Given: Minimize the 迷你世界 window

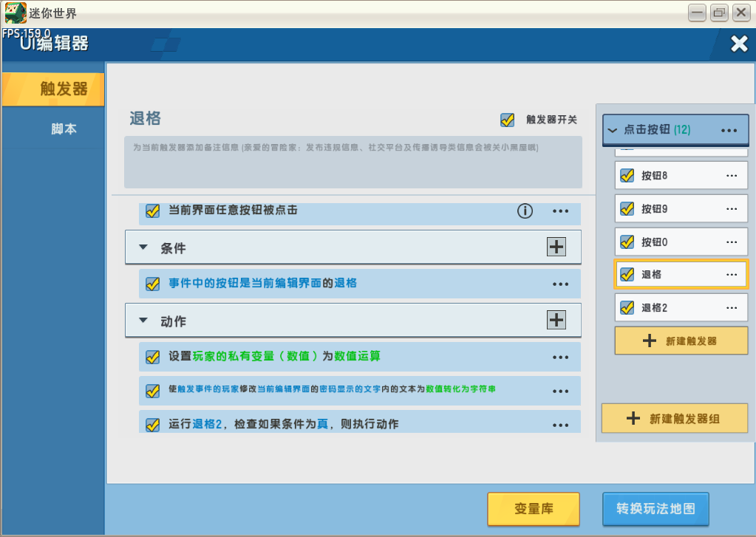Looking at the screenshot, I should [697, 13].
